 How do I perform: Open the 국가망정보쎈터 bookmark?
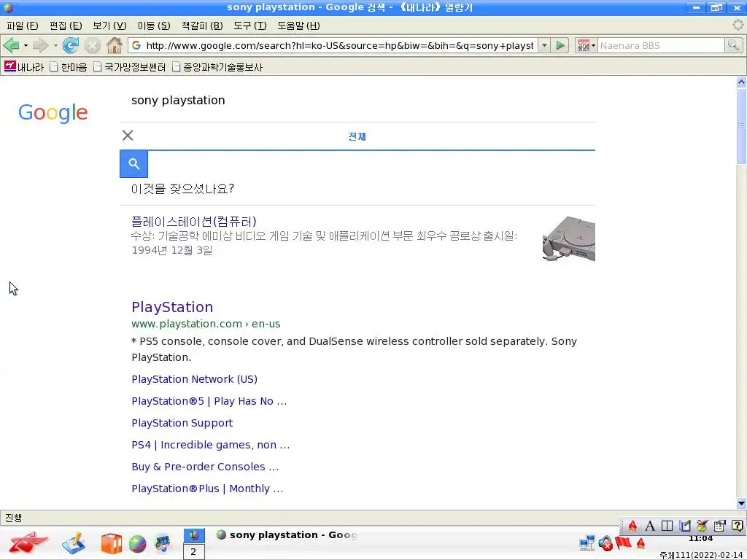click(x=130, y=66)
